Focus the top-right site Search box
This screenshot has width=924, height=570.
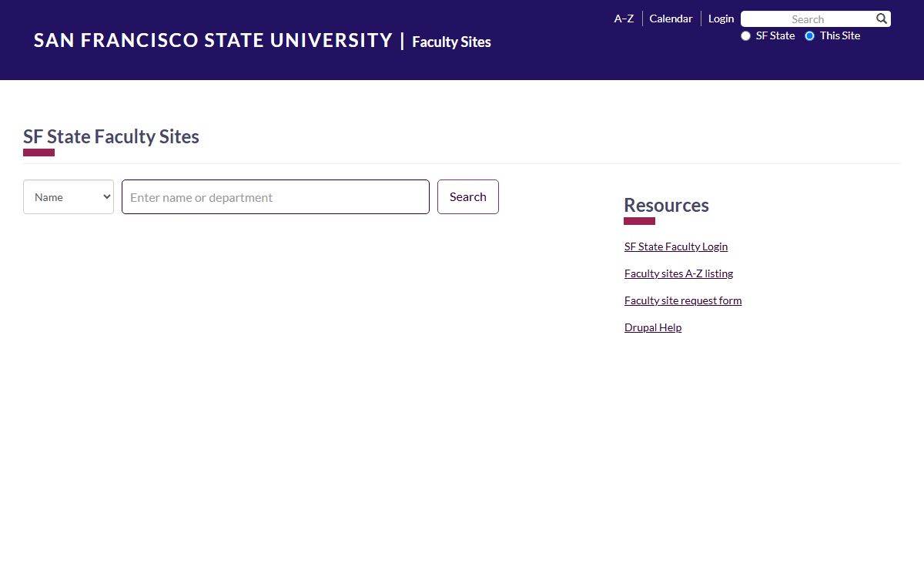click(x=807, y=19)
